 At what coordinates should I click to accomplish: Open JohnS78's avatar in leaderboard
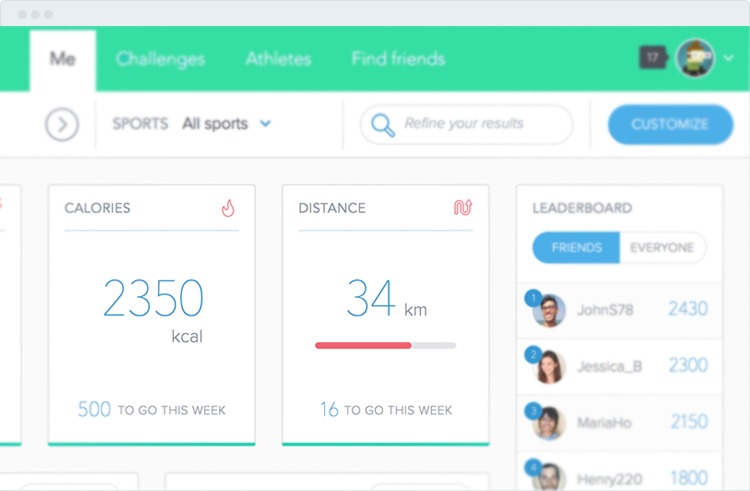[548, 310]
